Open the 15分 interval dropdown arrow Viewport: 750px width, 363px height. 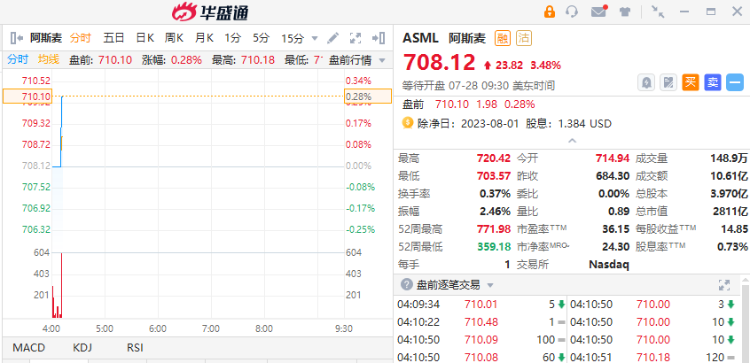315,38
